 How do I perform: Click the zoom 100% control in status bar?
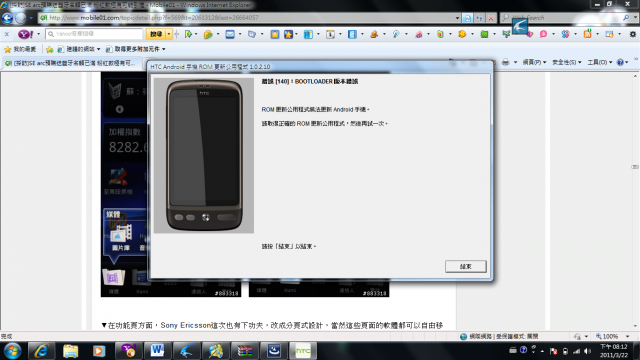(607, 336)
